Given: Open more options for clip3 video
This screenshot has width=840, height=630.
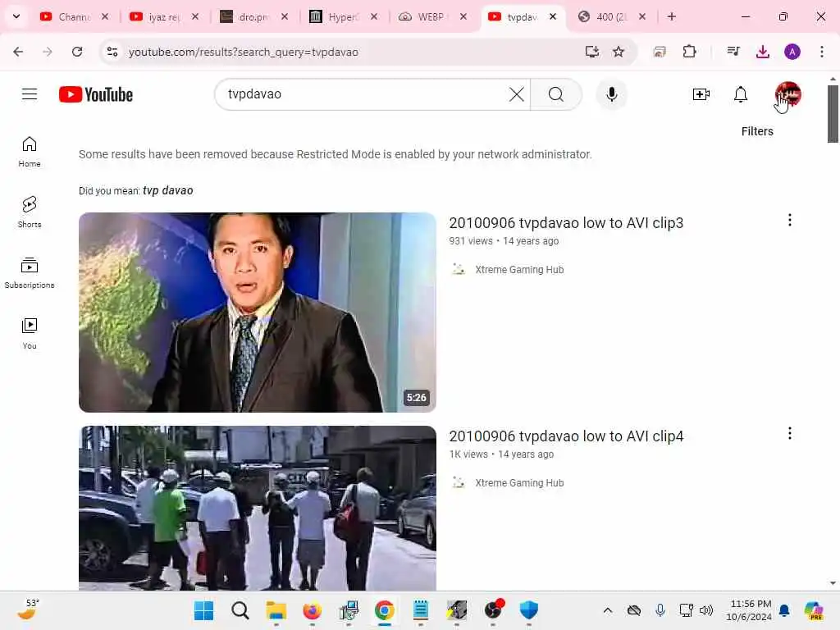Looking at the screenshot, I should coord(790,220).
